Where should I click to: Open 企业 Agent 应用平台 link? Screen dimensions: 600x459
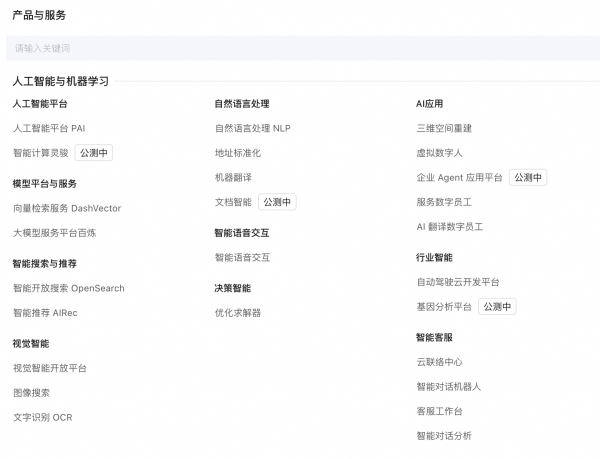pyautogui.click(x=459, y=177)
